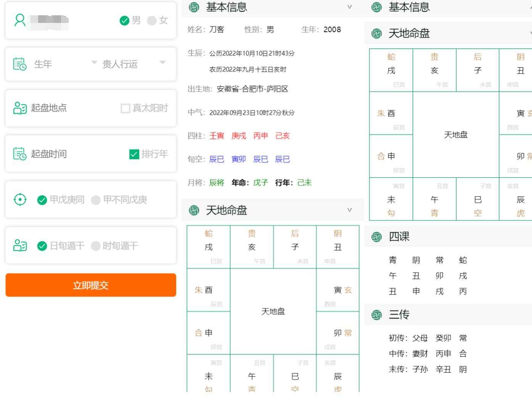The width and height of the screenshot is (532, 401).
Task: Click the crosshair icon beside 甲戊庚同
Action: pos(20,199)
